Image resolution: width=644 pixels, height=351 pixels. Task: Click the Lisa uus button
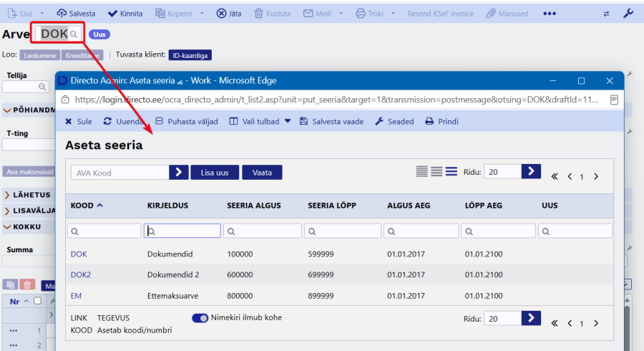click(215, 172)
